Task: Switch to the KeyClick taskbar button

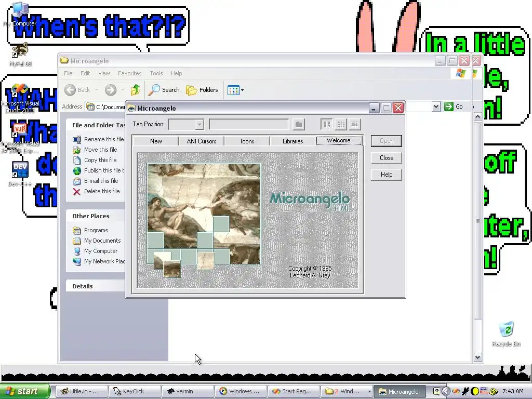Action: [x=135, y=391]
